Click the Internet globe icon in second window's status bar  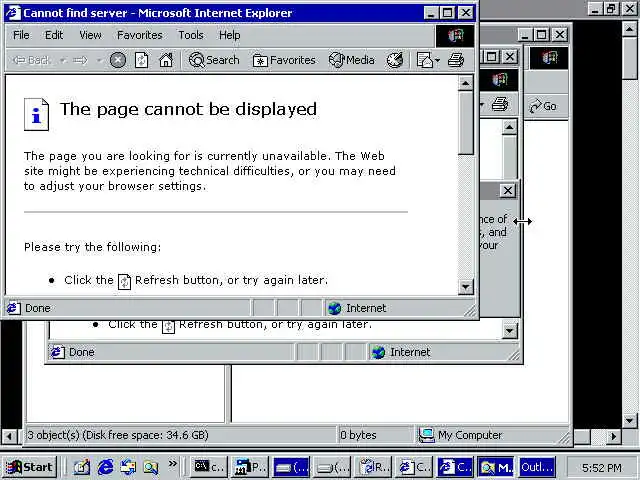pyautogui.click(x=378, y=352)
